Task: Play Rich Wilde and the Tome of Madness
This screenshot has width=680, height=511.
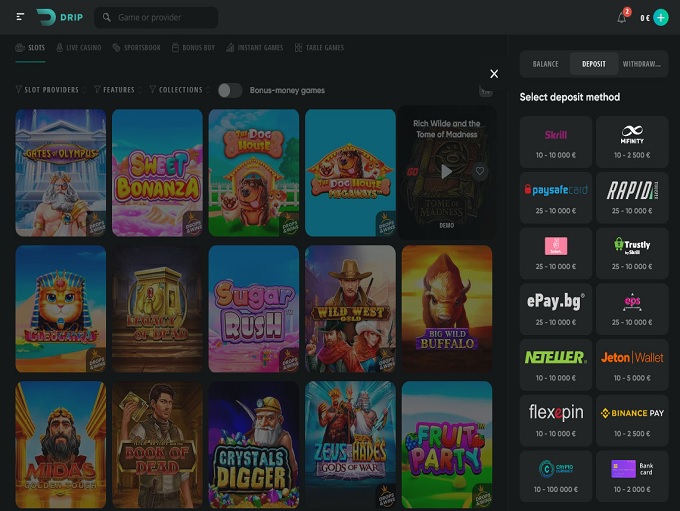Action: coord(446,171)
